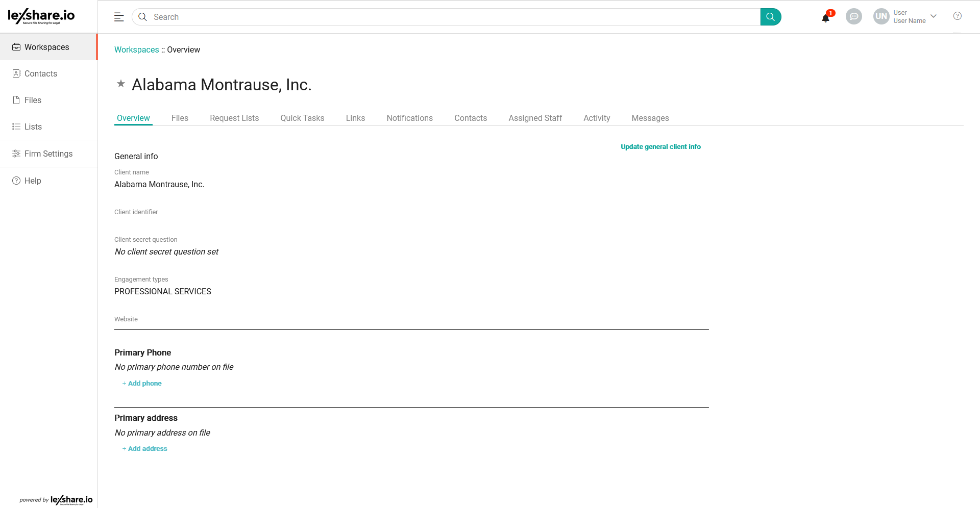Toggle favorite star for Alabama Montrause, Inc.
The width and height of the screenshot is (980, 508).
point(121,84)
